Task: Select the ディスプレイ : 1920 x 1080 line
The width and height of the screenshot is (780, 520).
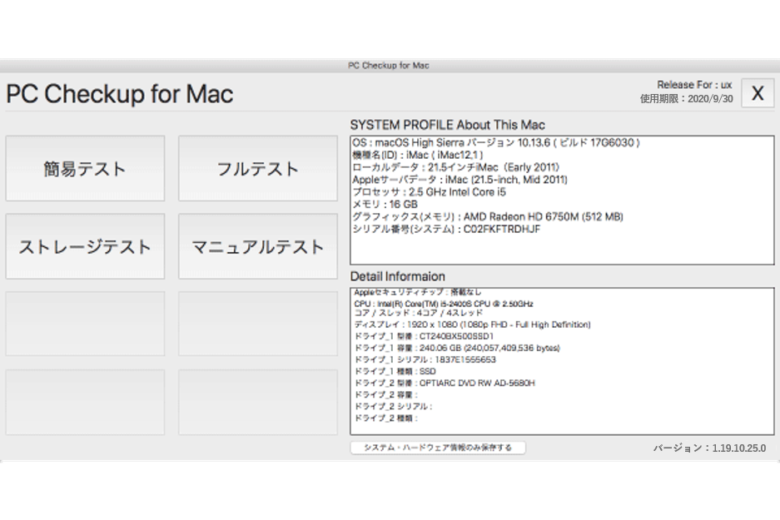Action: coord(473,325)
